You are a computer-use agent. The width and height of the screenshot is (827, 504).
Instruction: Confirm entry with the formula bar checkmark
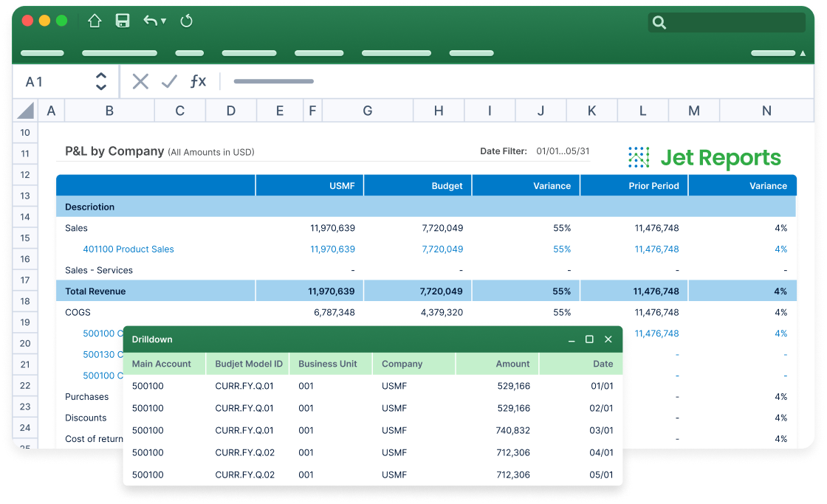168,81
